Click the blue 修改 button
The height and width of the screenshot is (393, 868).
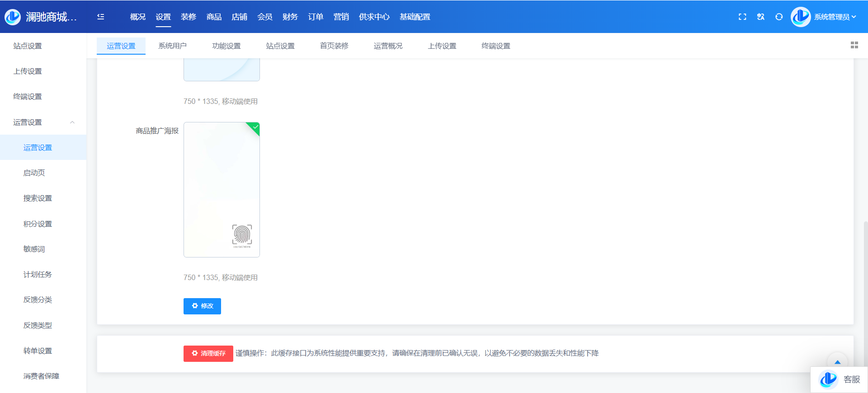202,306
